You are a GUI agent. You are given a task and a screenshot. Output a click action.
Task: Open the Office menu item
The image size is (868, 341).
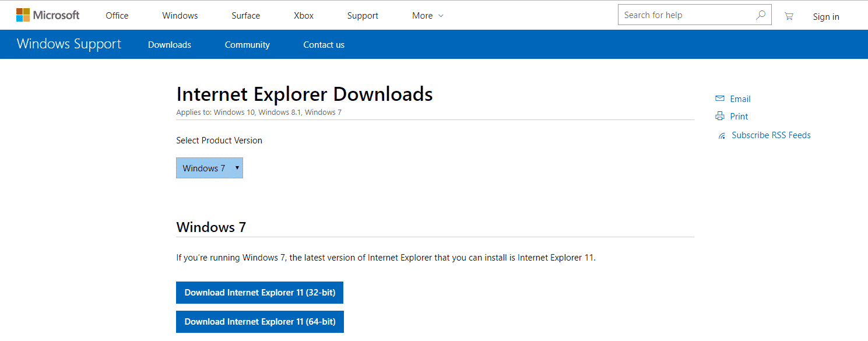(x=117, y=16)
